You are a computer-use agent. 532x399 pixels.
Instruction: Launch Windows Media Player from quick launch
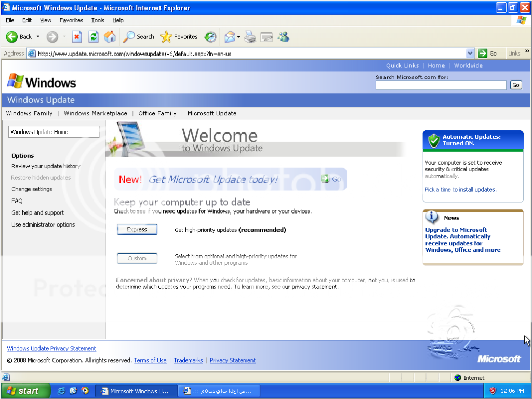(x=85, y=391)
